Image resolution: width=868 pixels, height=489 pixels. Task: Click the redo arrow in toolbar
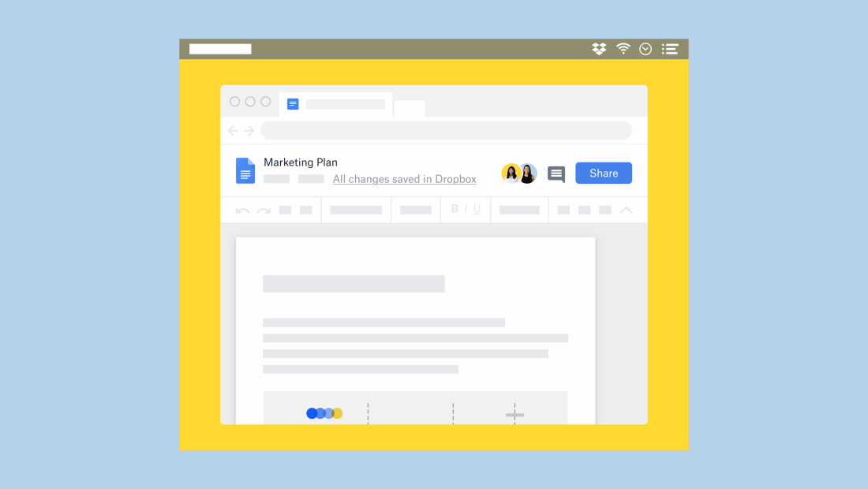pyautogui.click(x=264, y=211)
